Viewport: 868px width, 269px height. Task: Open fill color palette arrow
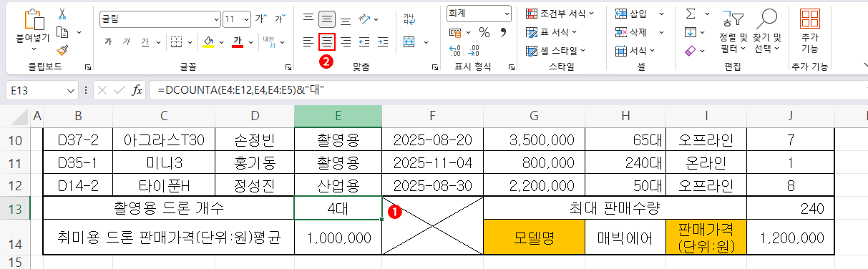[221, 41]
